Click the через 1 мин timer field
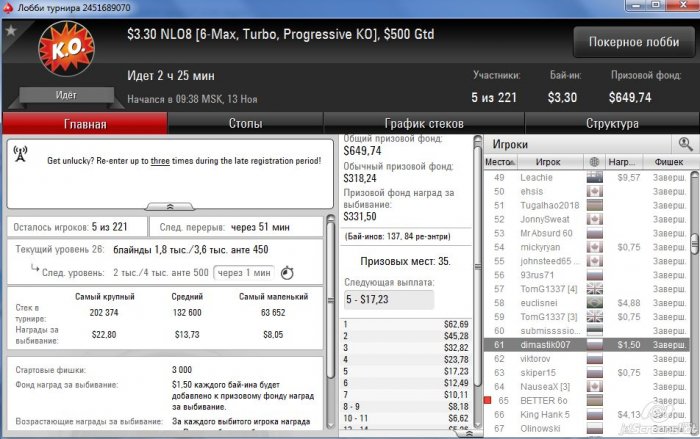This screenshot has width=700, height=439. tap(244, 272)
